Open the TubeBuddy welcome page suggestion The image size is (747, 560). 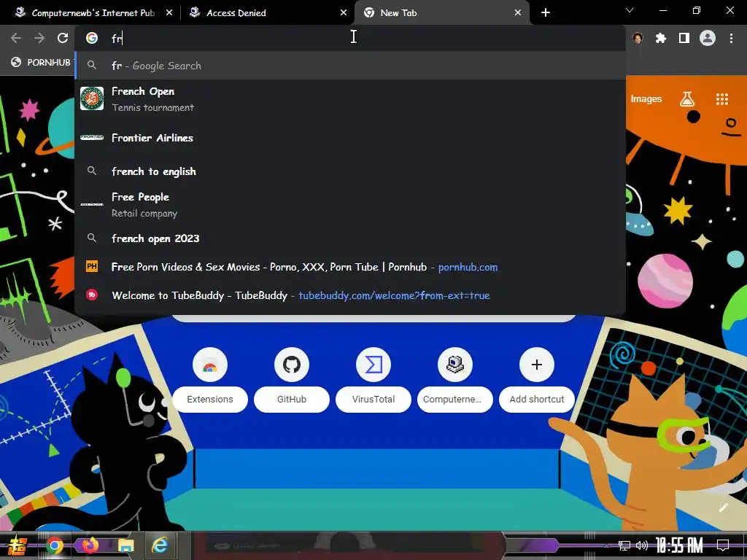pos(350,295)
